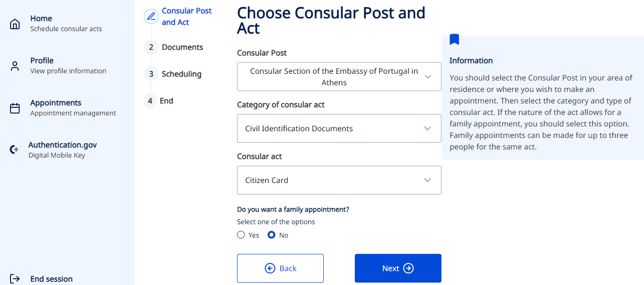Click the Appointments calendar icon

[15, 108]
